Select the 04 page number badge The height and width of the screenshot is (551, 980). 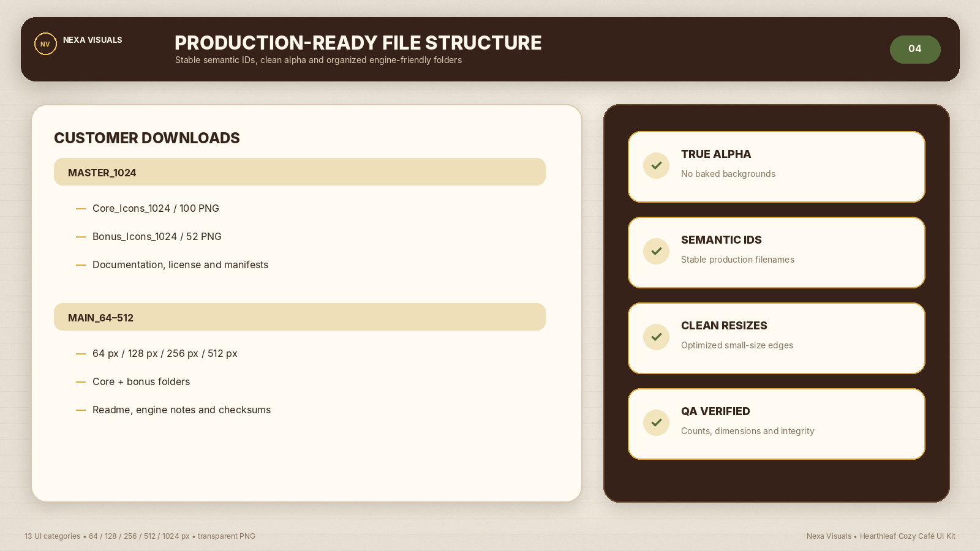915,49
